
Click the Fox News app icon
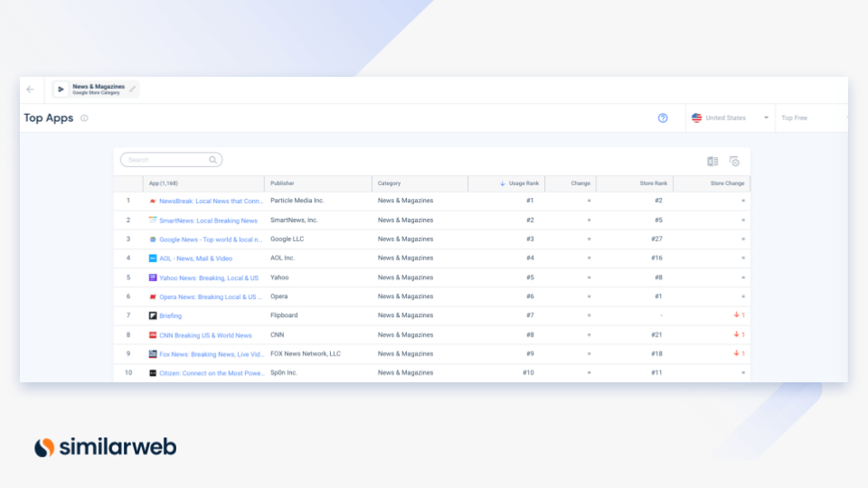[153, 354]
